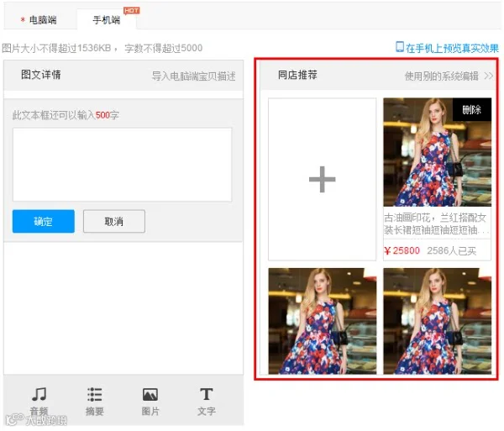Select the 音频 music note icon
Screen dimensions: 504x431
coord(39,394)
